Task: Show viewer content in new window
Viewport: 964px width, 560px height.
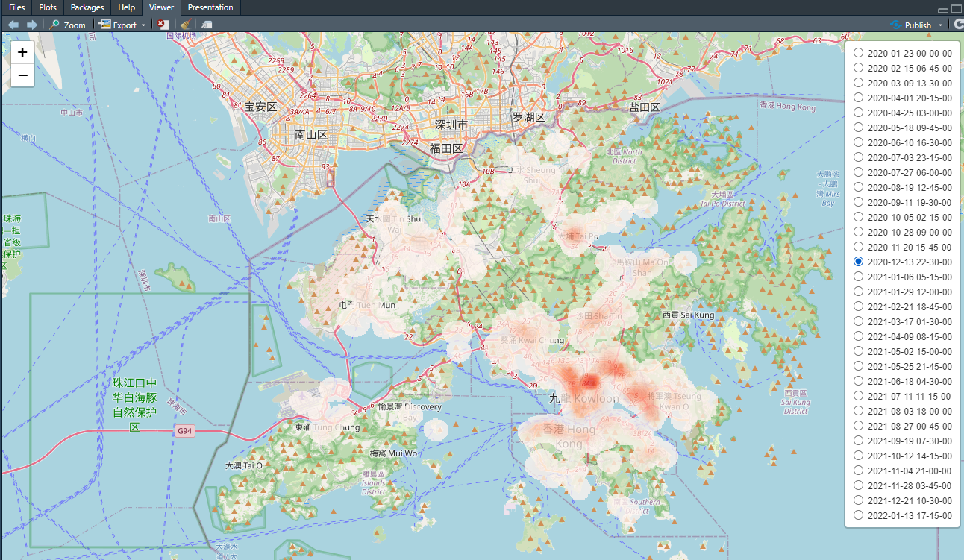Action: [207, 25]
